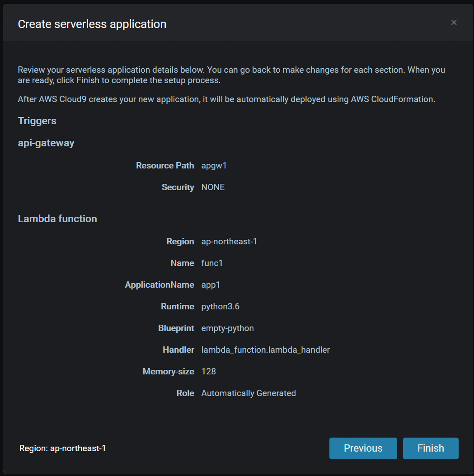Click the 'Handler' label

pos(178,350)
